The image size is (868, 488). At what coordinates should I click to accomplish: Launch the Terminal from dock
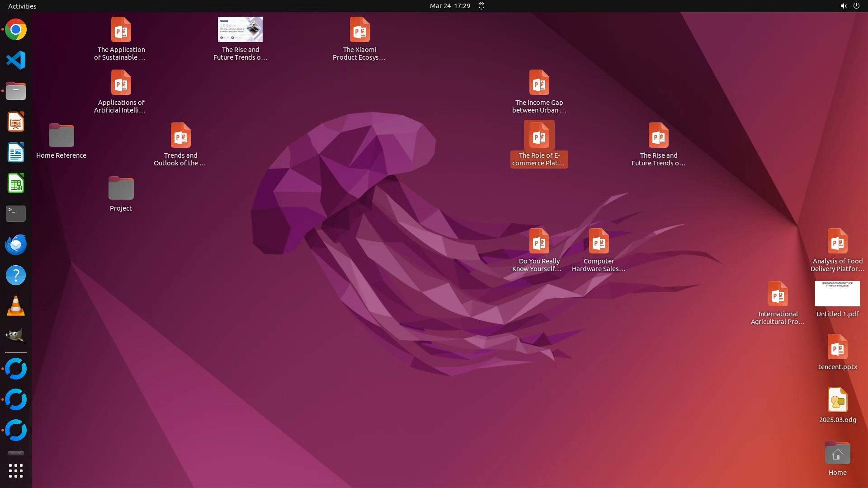[x=16, y=214]
